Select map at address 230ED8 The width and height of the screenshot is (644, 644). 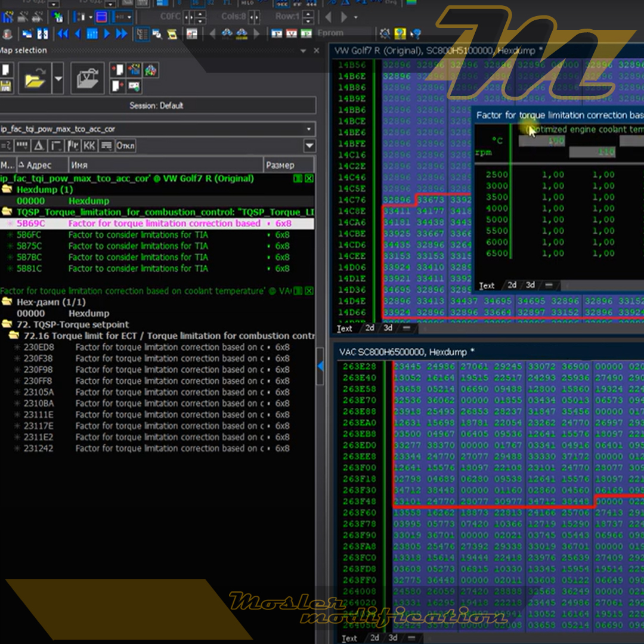[157, 348]
